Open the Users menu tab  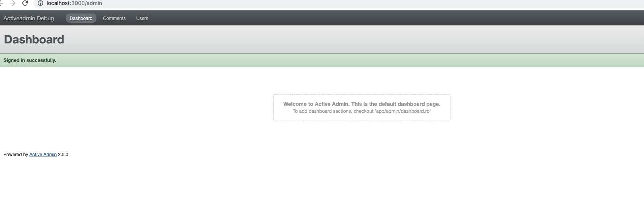pyautogui.click(x=142, y=18)
